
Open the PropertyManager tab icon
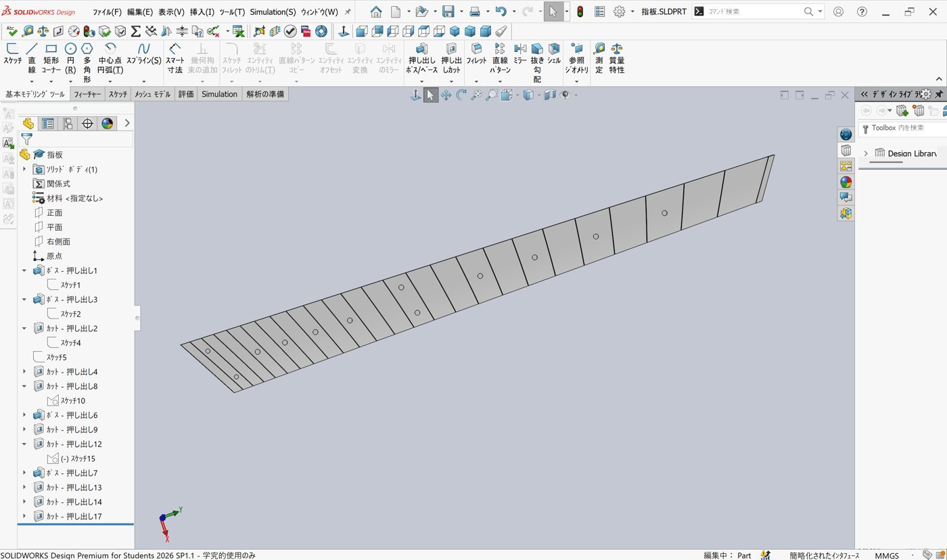47,123
